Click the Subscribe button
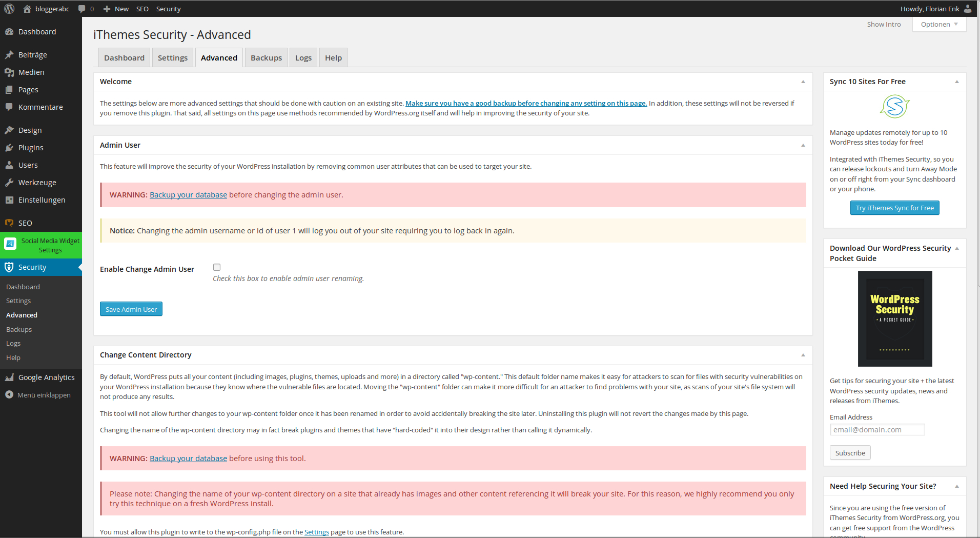Image resolution: width=980 pixels, height=538 pixels. [x=850, y=453]
